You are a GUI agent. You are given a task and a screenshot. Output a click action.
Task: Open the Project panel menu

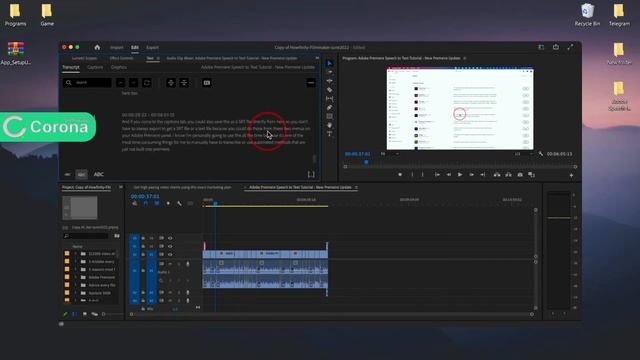point(120,187)
